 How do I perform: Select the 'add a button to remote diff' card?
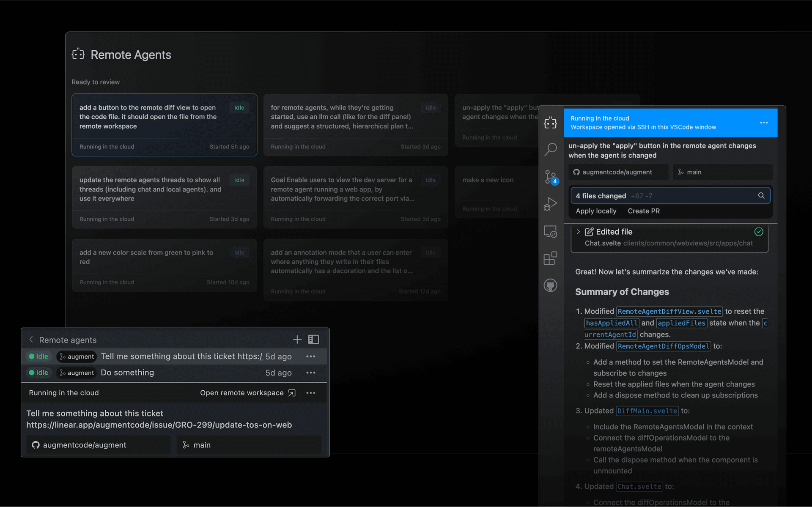[164, 125]
